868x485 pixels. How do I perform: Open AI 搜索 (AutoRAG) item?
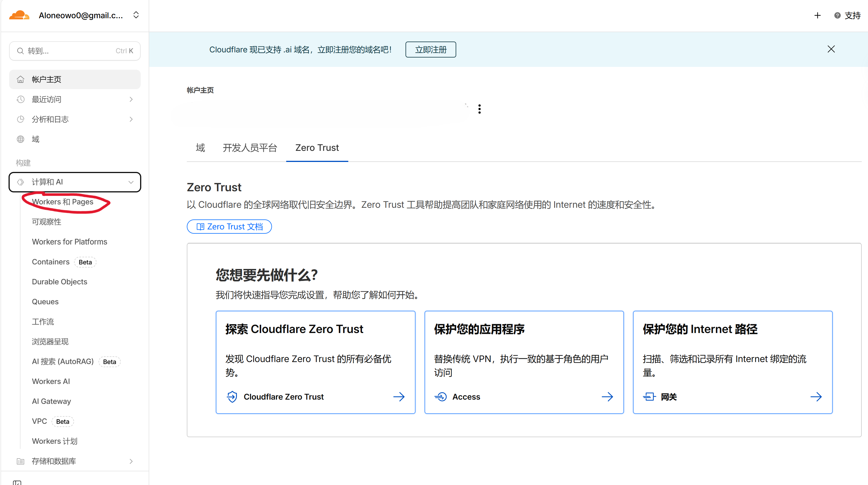[76, 361]
